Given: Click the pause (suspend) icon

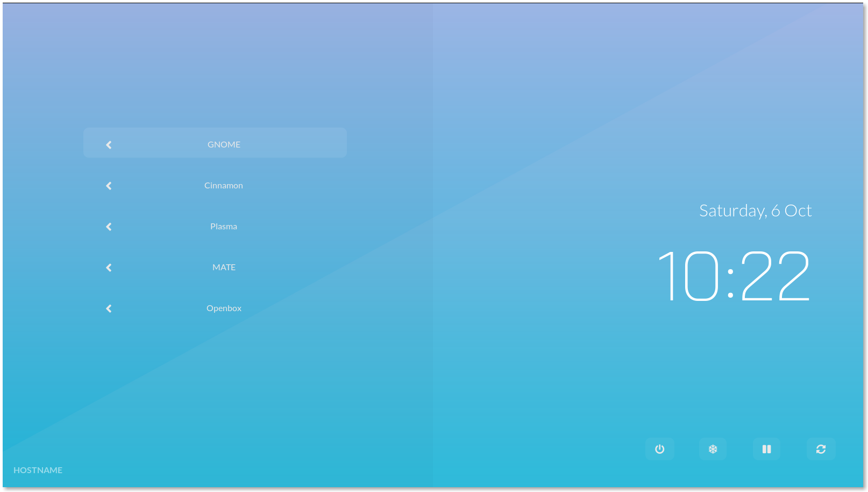Looking at the screenshot, I should [766, 449].
